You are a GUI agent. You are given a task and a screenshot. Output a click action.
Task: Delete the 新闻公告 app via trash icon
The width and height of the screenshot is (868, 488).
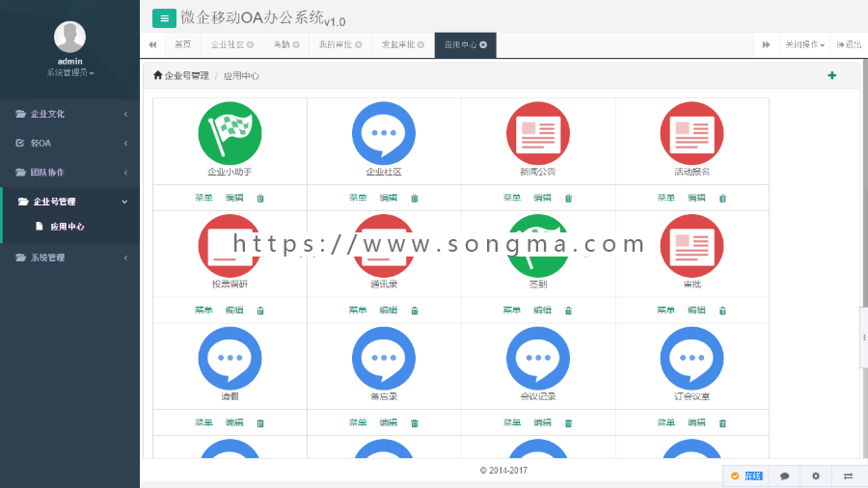tap(568, 198)
